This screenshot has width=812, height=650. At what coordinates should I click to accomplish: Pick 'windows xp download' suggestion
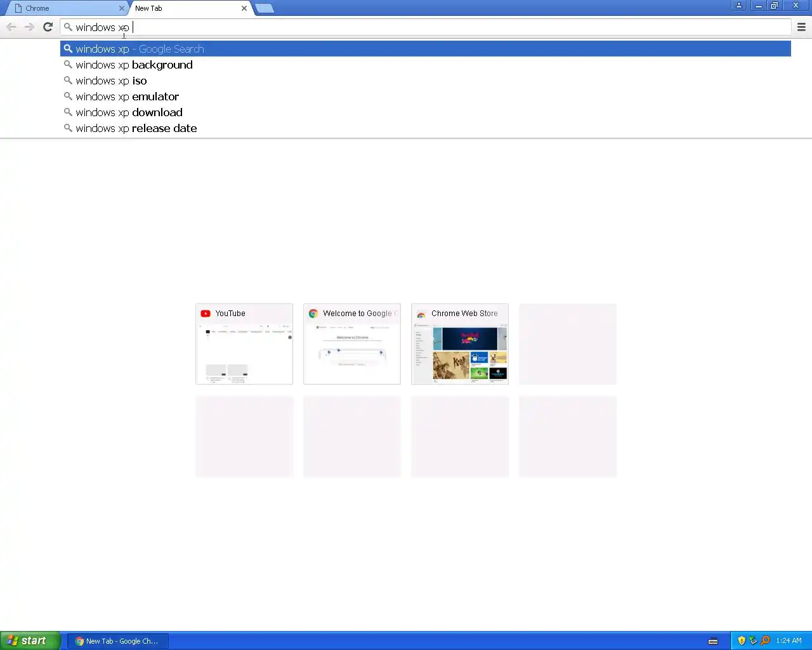426,112
